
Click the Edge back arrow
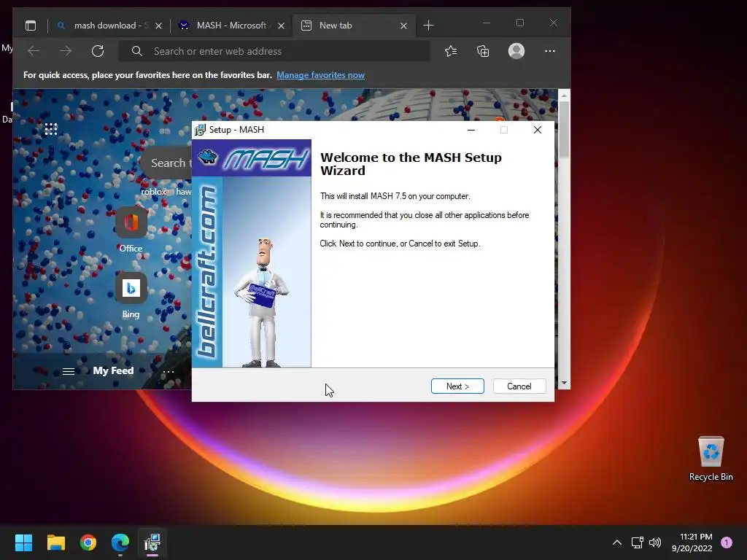(34, 51)
